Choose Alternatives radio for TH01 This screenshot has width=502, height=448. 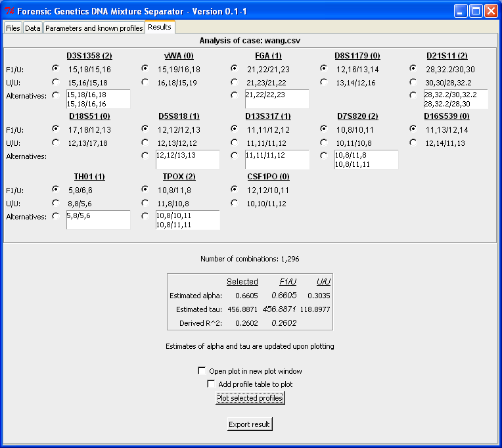(x=56, y=216)
